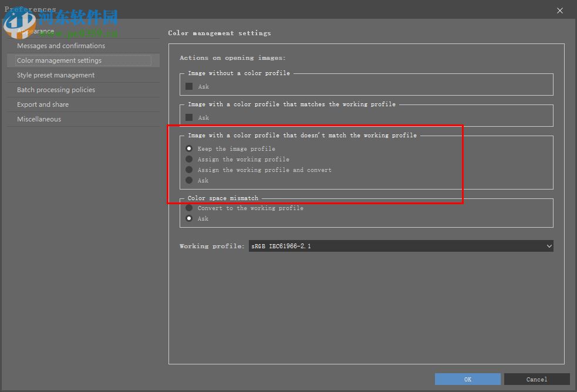
Task: Cancel the Preferences dialog
Action: point(536,379)
